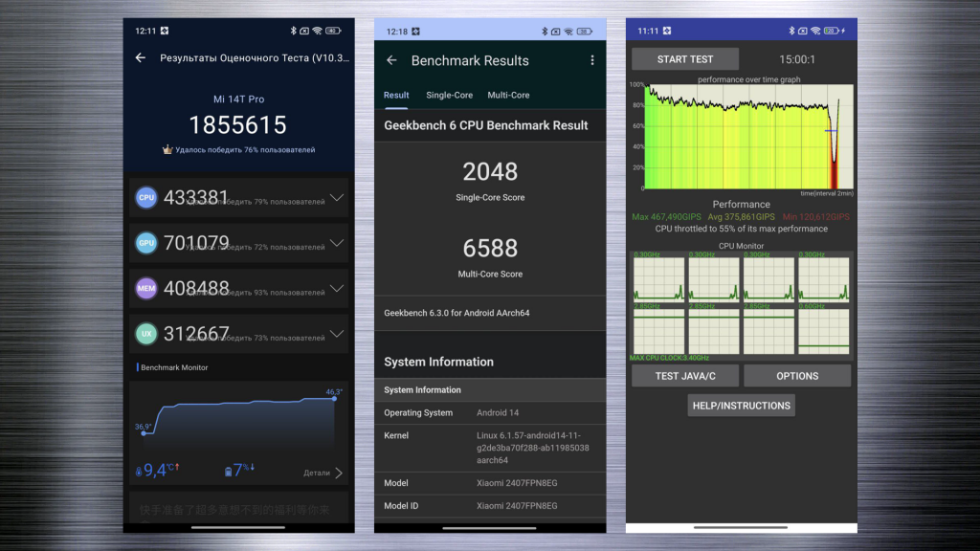Tap CPU throttled to 55% message
The image size is (980, 551).
742,229
